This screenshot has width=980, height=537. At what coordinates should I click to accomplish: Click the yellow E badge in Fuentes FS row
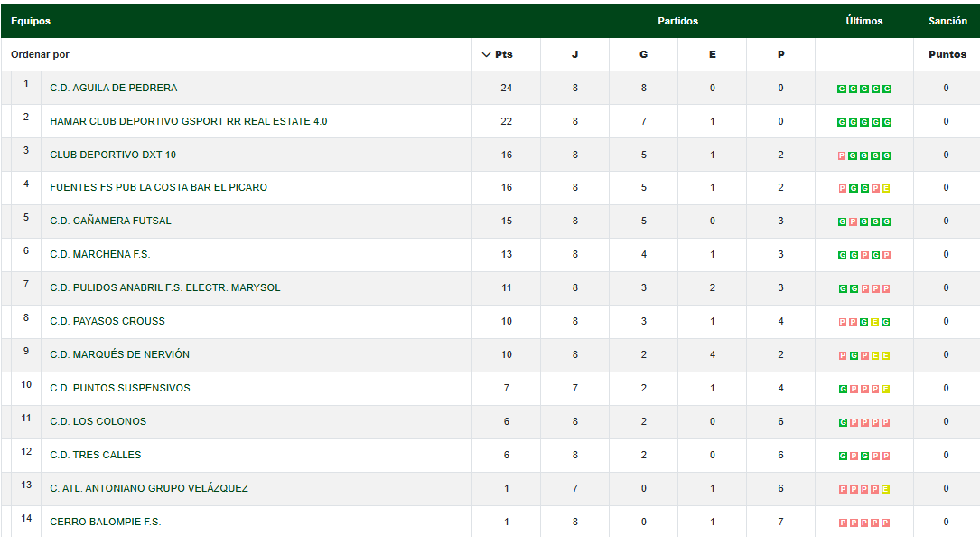pos(887,189)
